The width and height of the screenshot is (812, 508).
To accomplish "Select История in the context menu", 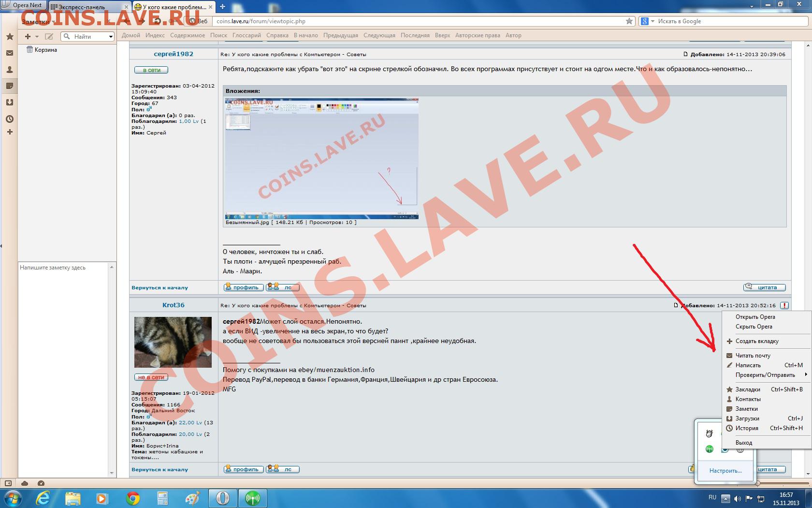I will tap(767, 428).
